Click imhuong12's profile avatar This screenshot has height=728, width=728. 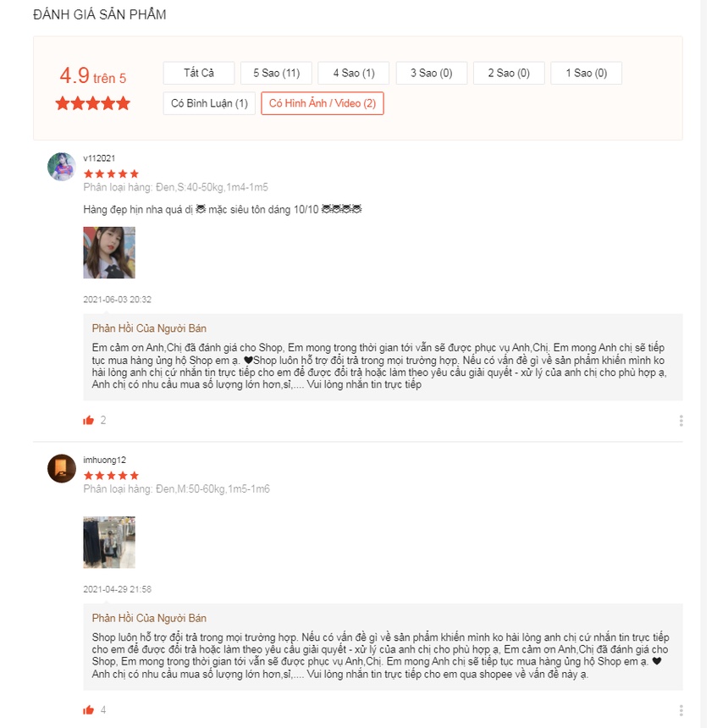(x=62, y=468)
